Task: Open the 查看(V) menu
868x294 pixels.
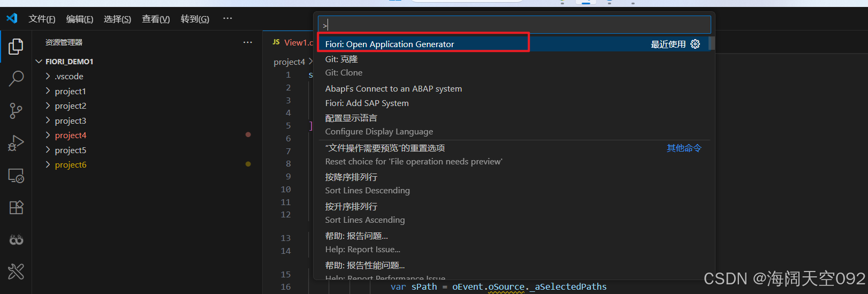Action: click(156, 19)
